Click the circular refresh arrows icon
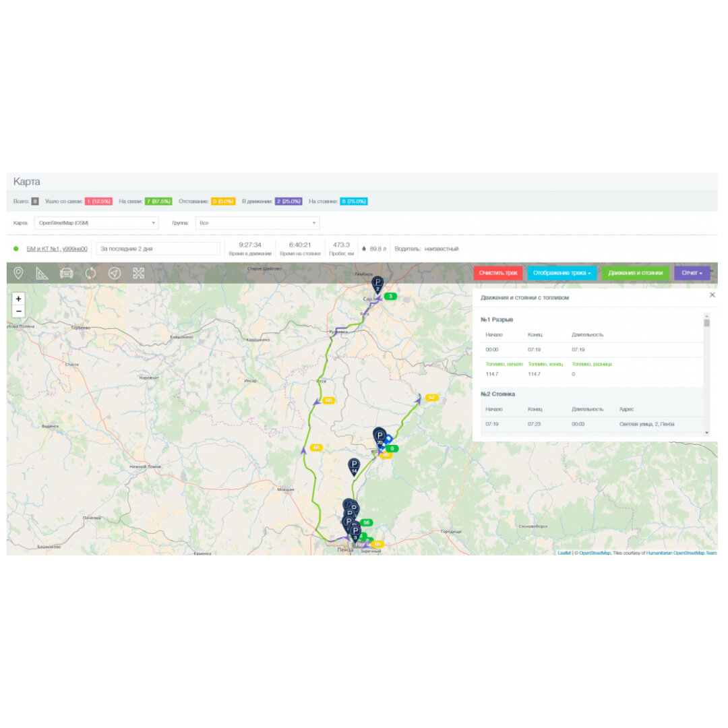Viewport: 728px width, 728px height. pos(90,273)
